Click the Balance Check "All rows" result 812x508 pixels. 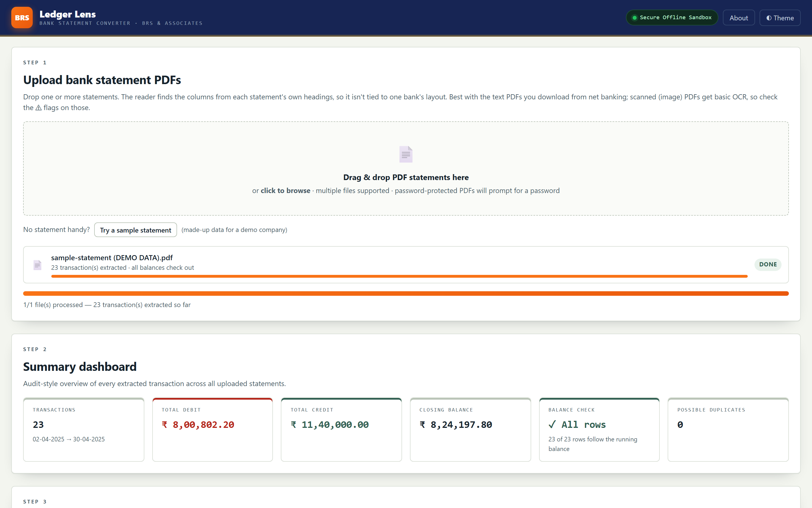[577, 425]
